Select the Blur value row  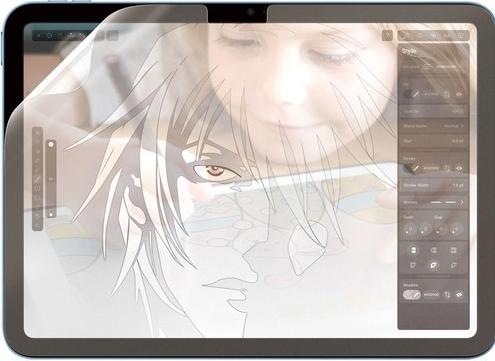[x=433, y=141]
